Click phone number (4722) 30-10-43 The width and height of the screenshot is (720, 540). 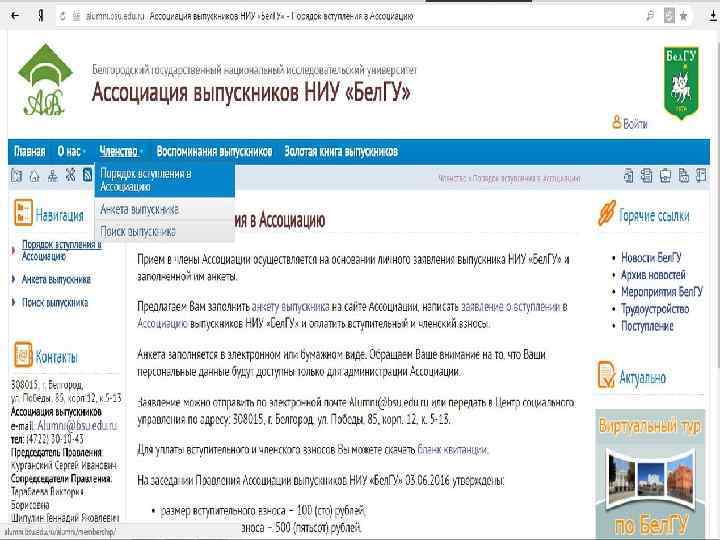click(55, 439)
